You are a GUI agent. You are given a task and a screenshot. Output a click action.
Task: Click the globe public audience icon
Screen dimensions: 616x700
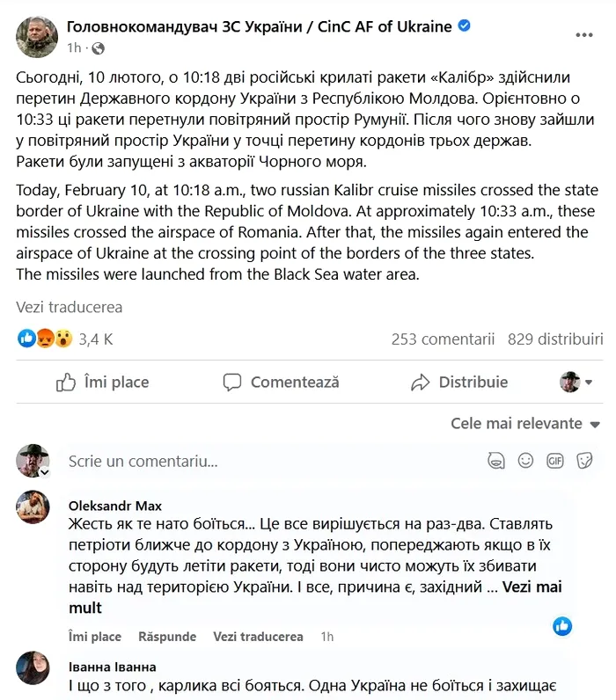(98, 48)
